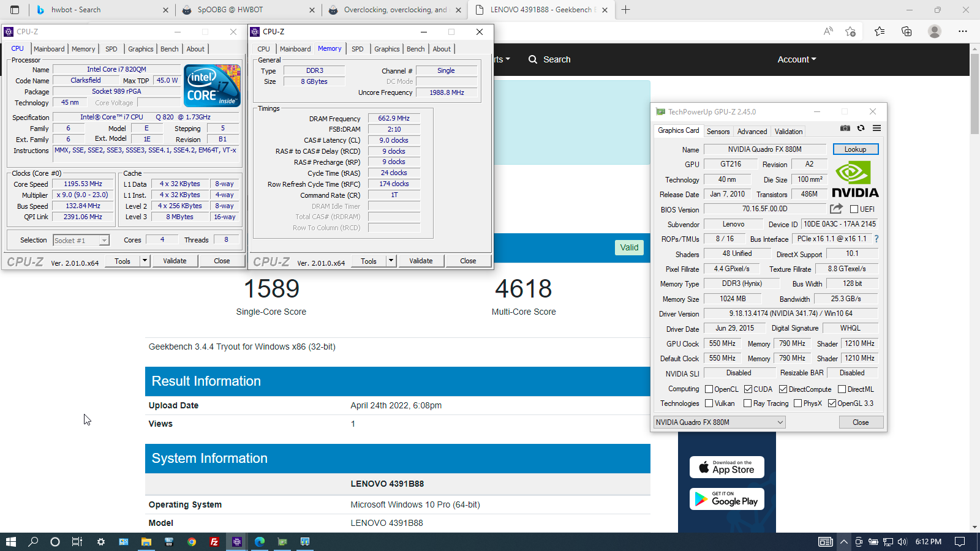Toggle the Vulkan checkbox
This screenshot has height=551, width=980.
[709, 403]
